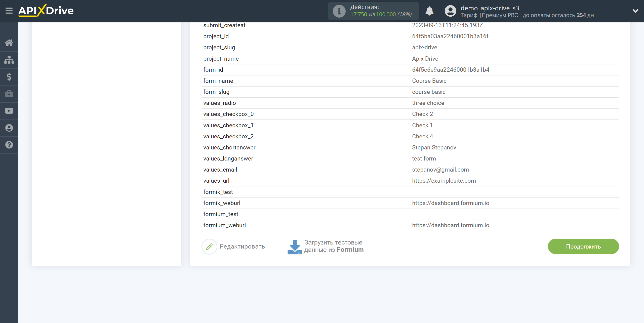The image size is (644, 323).
Task: Select the form_id value 64f5c6e9aa22460001b3a1b4
Action: [451, 70]
